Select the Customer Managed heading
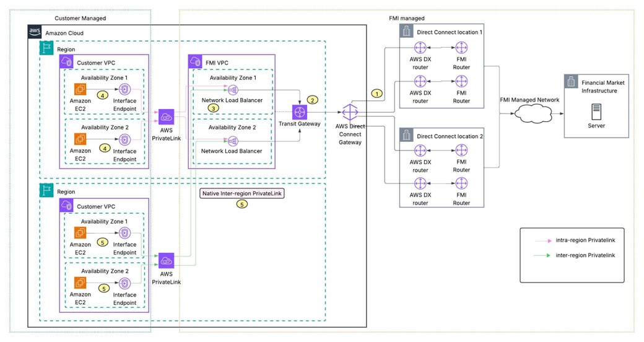The image size is (644, 342). [80, 19]
